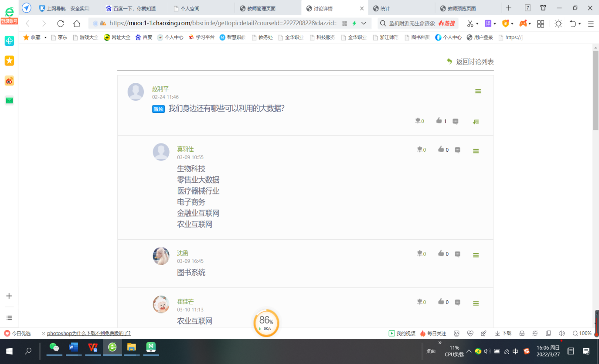Toggle browser night mode sun icon

click(x=558, y=24)
